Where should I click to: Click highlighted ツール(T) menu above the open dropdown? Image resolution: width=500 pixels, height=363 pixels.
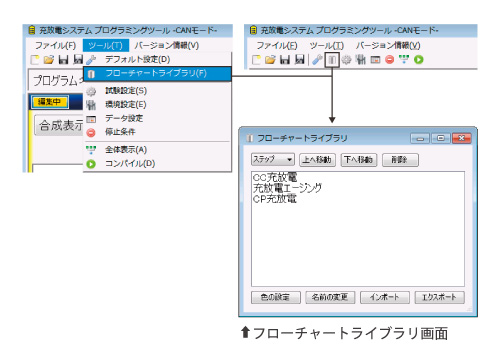point(106,45)
